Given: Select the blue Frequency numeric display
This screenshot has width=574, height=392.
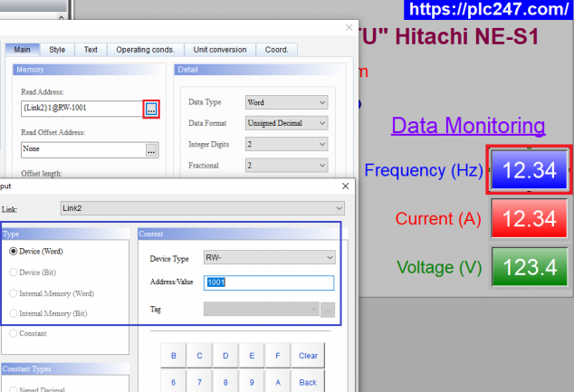Looking at the screenshot, I should (x=530, y=170).
